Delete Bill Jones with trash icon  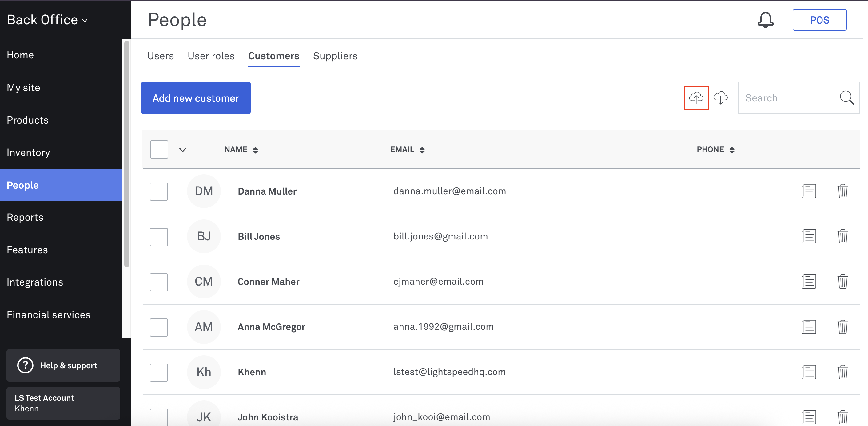click(842, 236)
